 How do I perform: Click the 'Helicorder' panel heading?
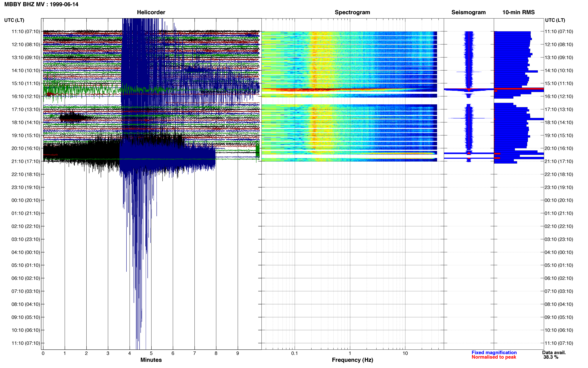pos(151,12)
